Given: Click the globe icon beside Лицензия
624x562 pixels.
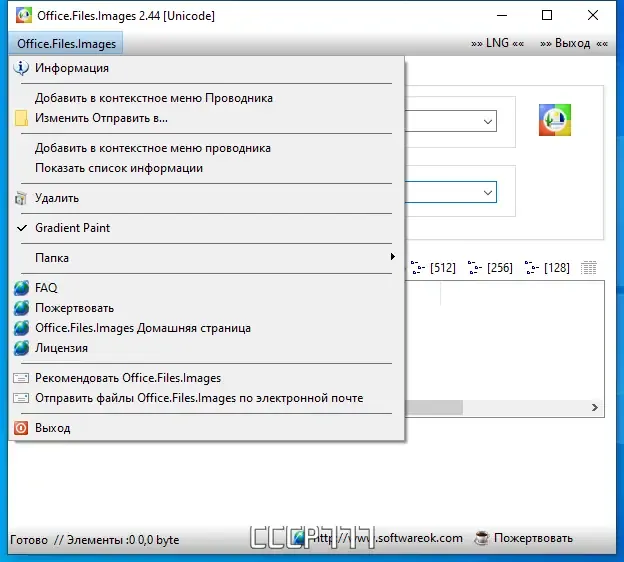Looking at the screenshot, I should (21, 348).
